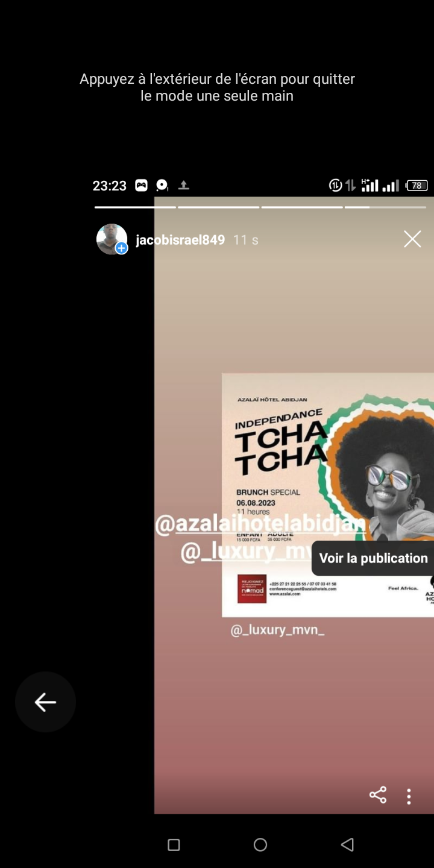This screenshot has width=434, height=868.
Task: Tap the jacobisrael849 profile picture
Action: click(112, 239)
